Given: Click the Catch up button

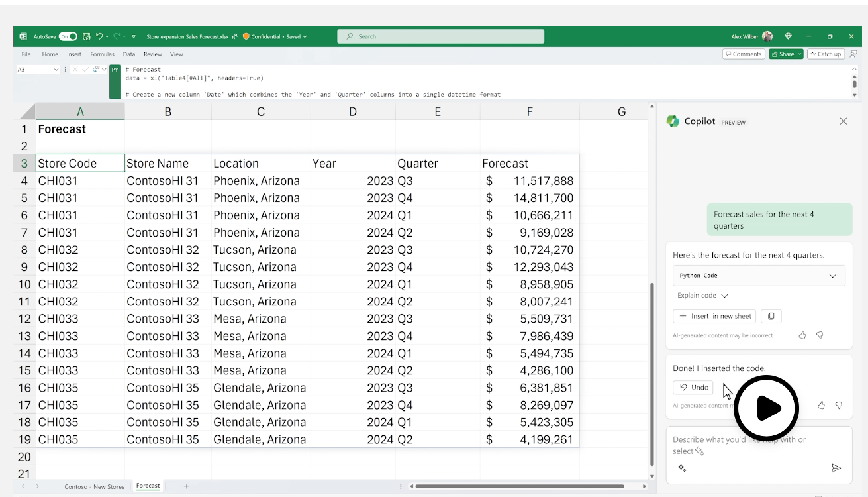Looking at the screenshot, I should [x=826, y=54].
